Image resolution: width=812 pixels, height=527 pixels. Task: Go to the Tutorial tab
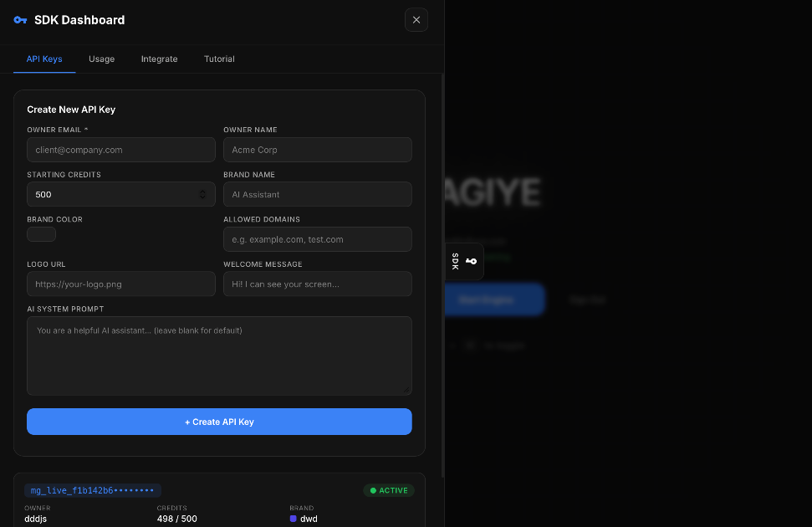pyautogui.click(x=219, y=59)
